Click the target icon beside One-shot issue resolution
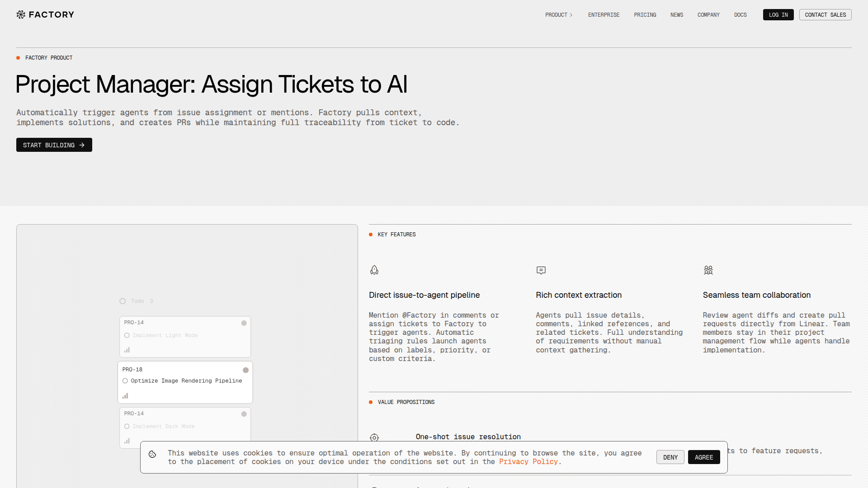The image size is (868, 488). click(374, 437)
